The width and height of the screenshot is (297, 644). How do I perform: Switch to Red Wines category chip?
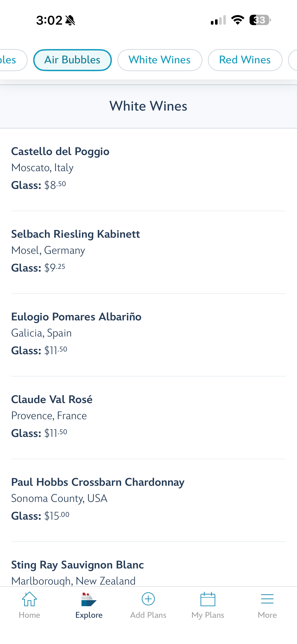click(245, 60)
